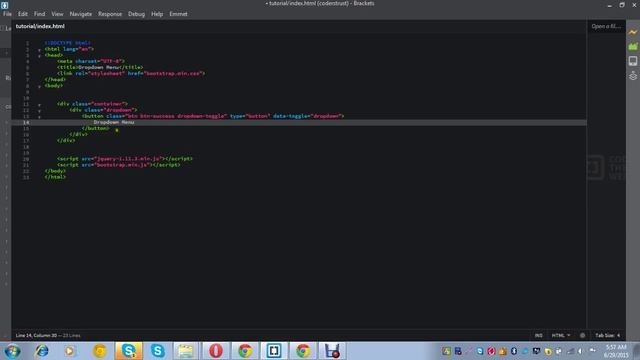Open the Extension Manager brick icon
This screenshot has width=640, height=360.
coord(633,47)
